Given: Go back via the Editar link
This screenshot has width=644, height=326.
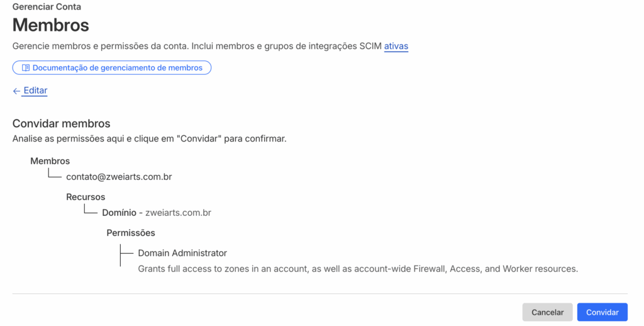Looking at the screenshot, I should click(x=35, y=91).
